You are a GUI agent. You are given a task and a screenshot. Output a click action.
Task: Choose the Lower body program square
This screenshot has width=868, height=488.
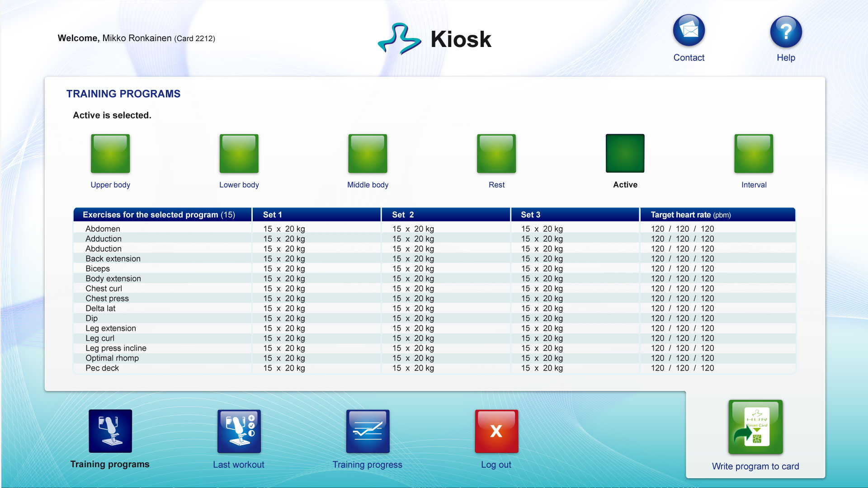(239, 154)
